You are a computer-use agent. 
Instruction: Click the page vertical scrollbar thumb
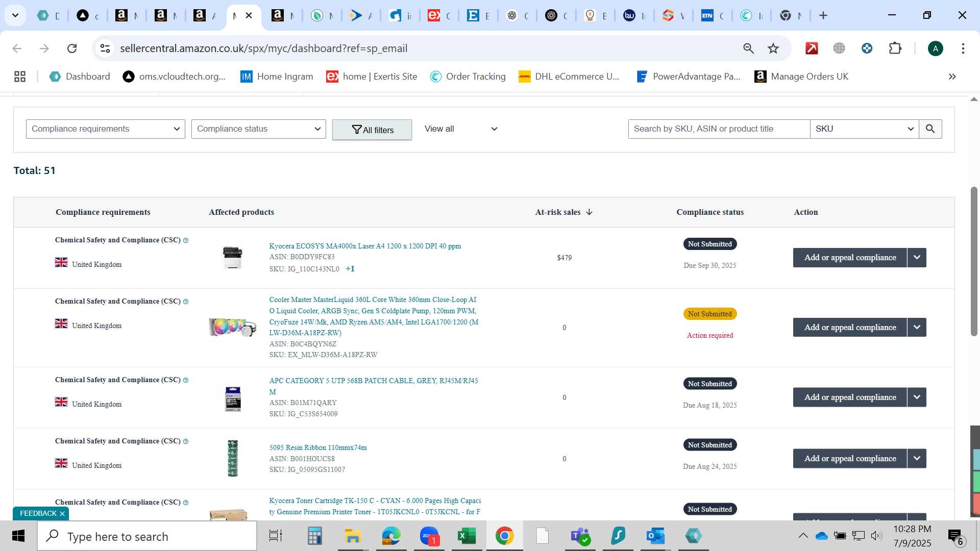[x=974, y=261]
